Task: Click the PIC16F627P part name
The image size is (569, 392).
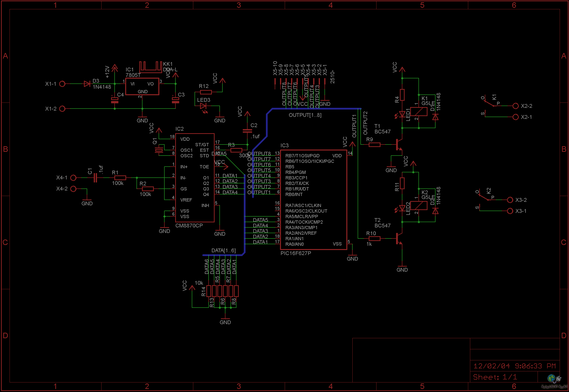Action: (296, 253)
